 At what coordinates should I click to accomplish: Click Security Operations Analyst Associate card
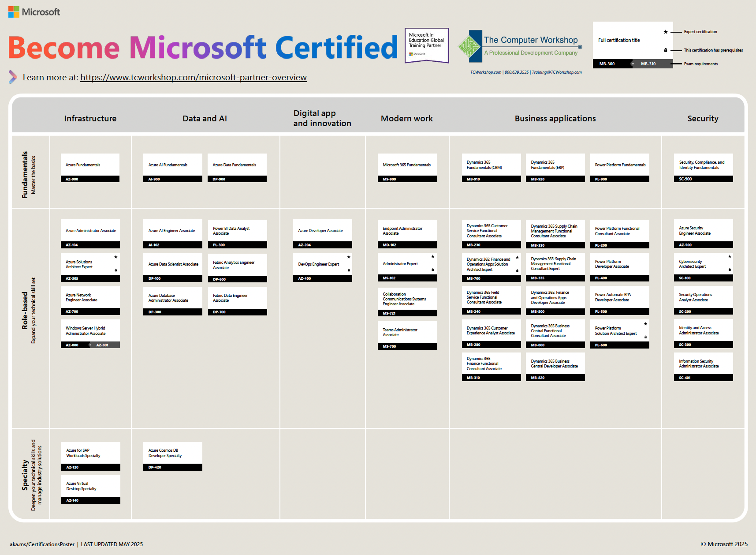704,300
